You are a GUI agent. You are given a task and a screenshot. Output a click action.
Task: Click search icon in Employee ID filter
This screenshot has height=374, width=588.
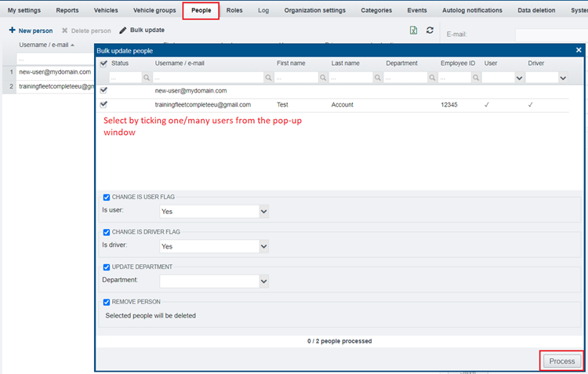[x=477, y=78]
